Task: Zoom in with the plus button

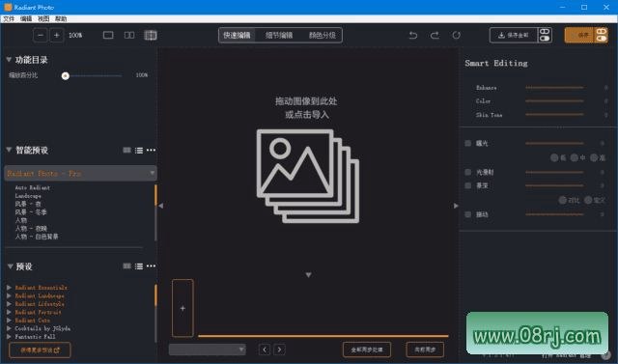Action: point(56,36)
